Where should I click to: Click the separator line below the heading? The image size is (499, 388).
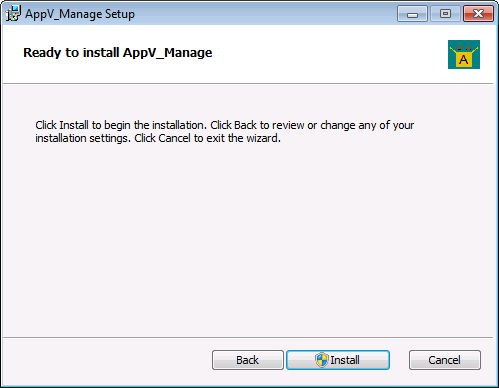[248, 84]
